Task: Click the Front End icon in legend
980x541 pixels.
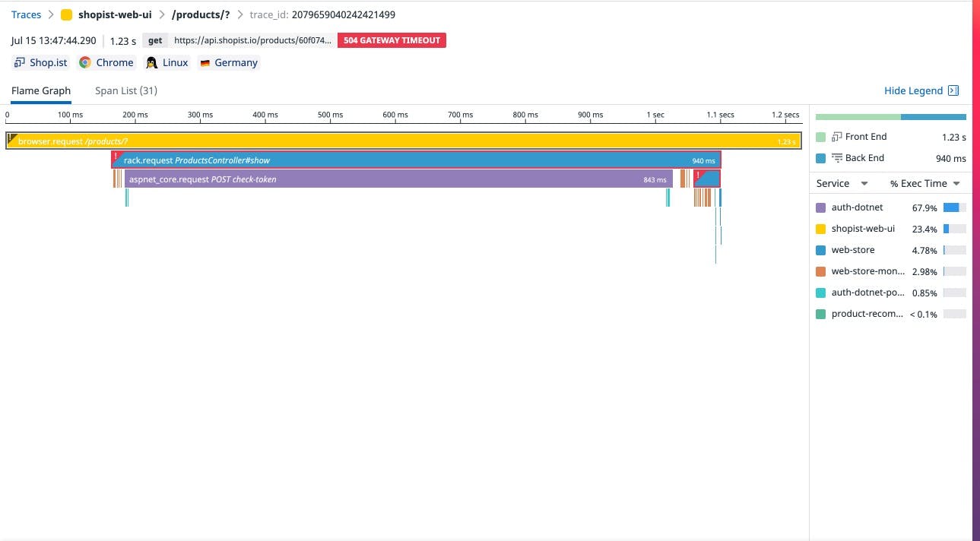Action: click(x=837, y=137)
